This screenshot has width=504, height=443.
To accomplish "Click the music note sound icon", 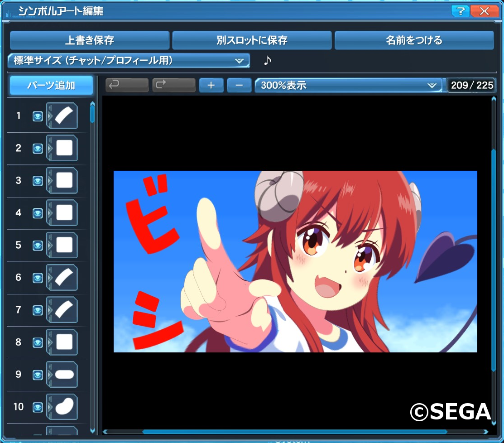I will click(x=268, y=60).
